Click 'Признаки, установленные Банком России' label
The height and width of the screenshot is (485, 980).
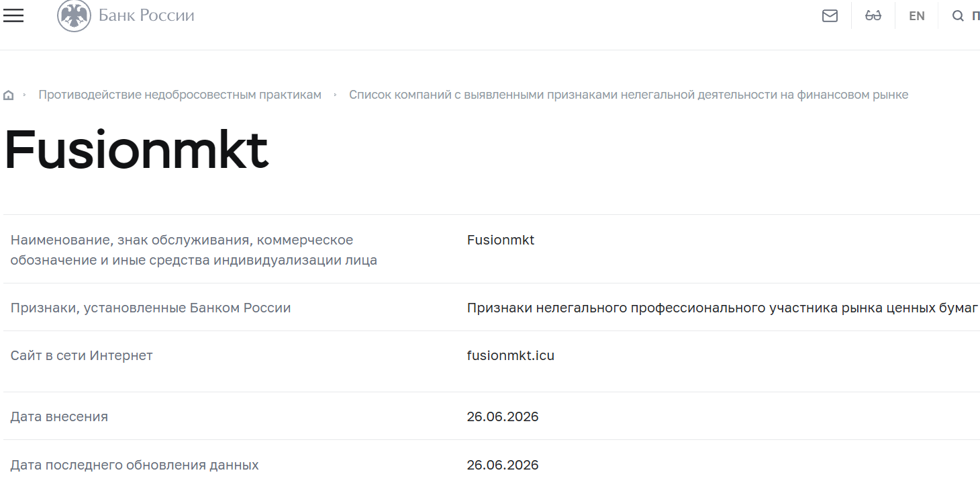pos(150,308)
